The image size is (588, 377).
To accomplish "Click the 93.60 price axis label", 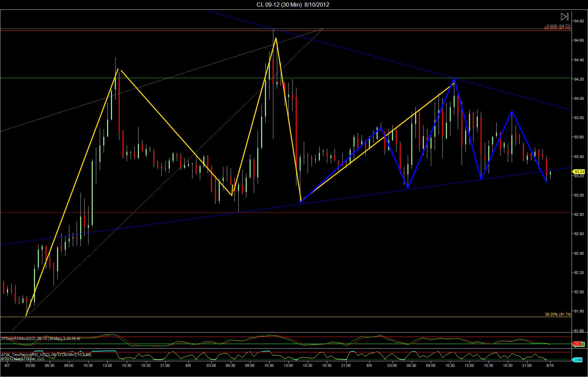I will tap(579, 137).
